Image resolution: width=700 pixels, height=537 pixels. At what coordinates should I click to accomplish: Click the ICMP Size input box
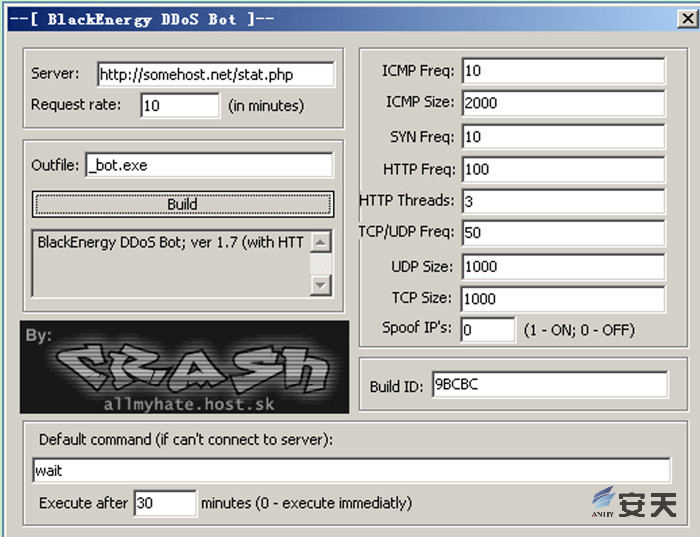tap(563, 103)
